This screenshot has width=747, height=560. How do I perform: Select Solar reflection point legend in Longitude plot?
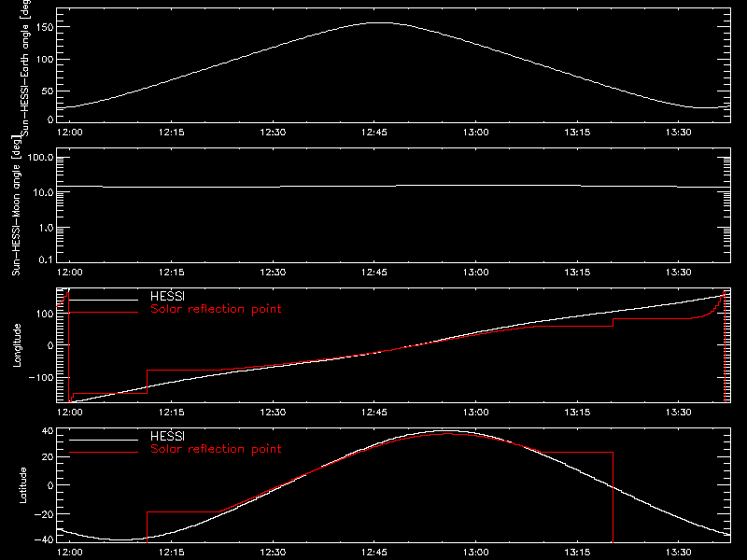[216, 309]
